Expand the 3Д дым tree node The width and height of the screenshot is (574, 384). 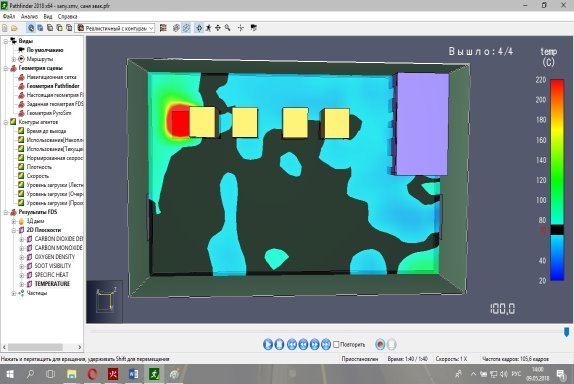(x=14, y=221)
